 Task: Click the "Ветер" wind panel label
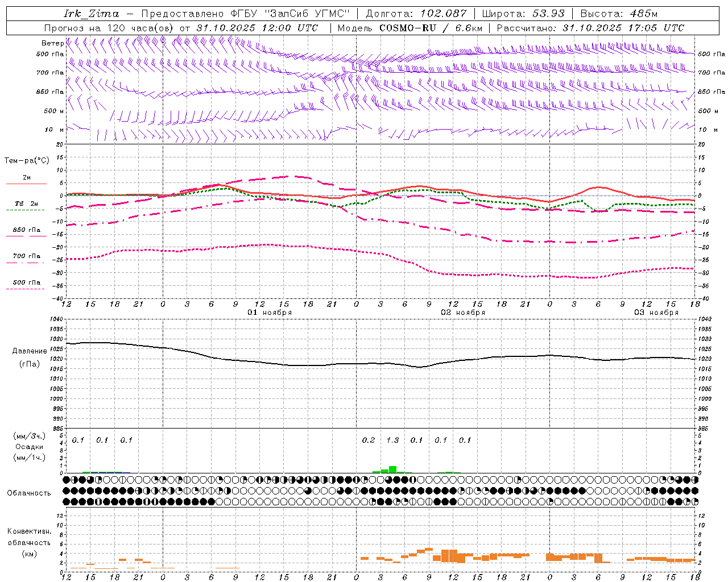[52, 43]
